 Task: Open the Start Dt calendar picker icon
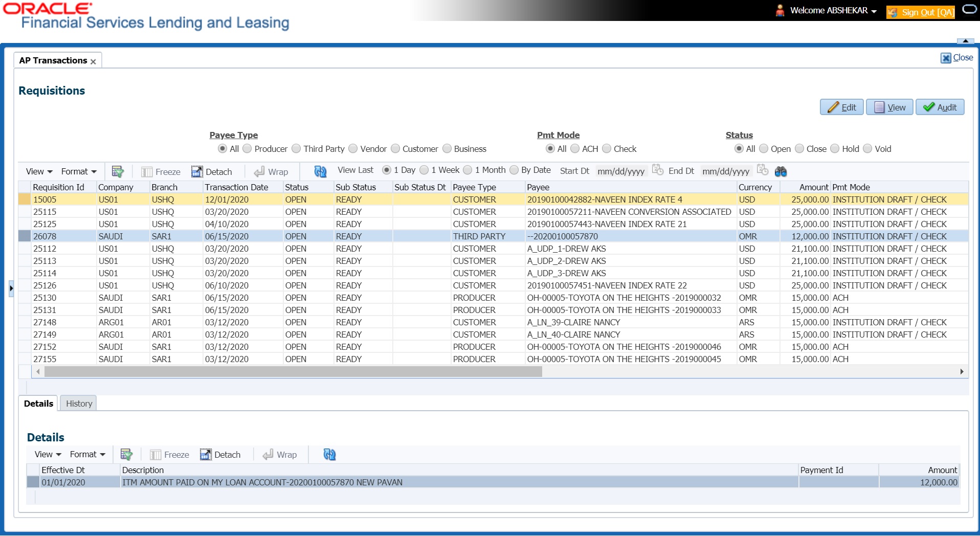pos(658,170)
